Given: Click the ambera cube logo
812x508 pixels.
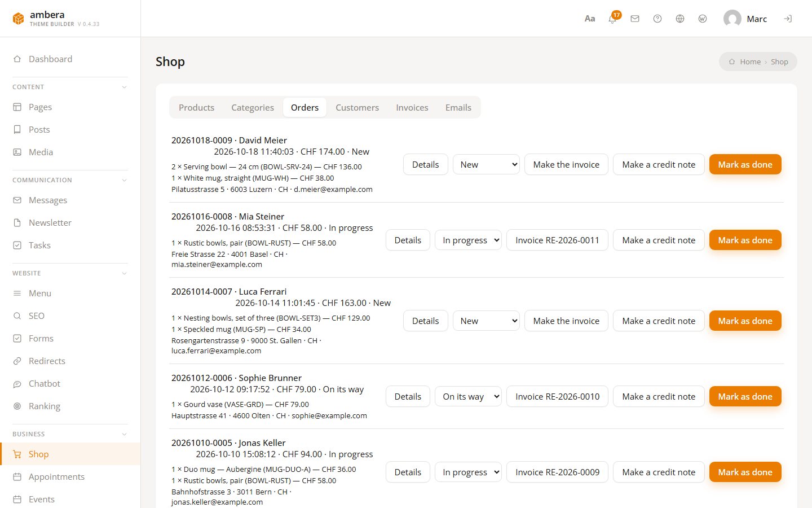Looking at the screenshot, I should pos(19,19).
